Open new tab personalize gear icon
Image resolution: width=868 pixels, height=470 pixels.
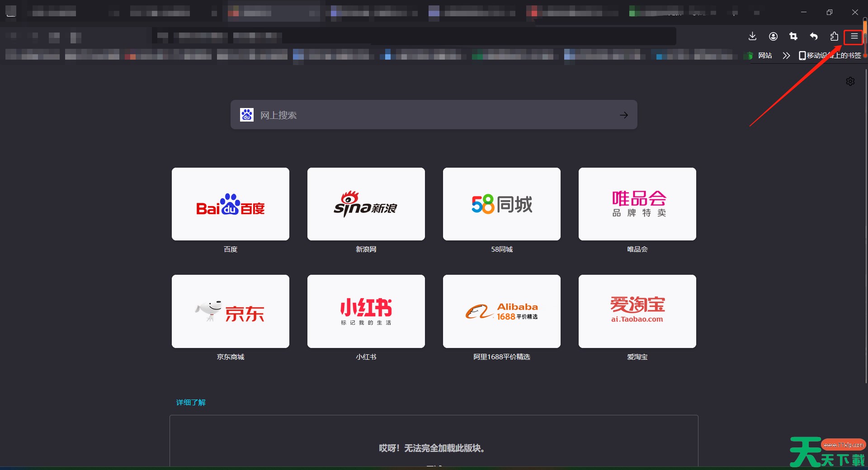[x=850, y=81]
